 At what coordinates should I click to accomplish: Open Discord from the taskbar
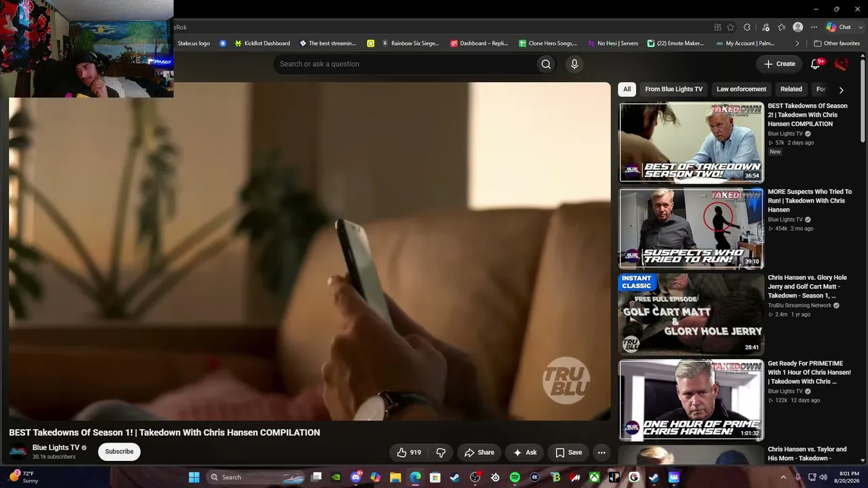coord(356,477)
